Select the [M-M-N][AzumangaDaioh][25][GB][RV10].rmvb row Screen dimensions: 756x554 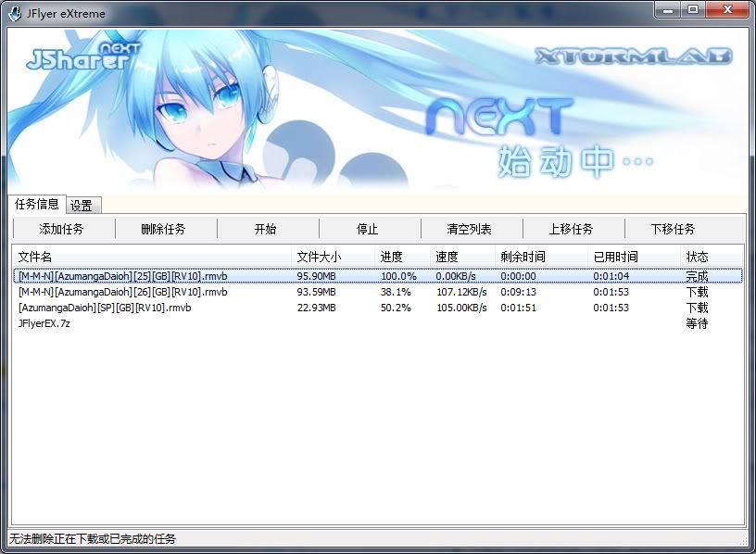(378, 276)
